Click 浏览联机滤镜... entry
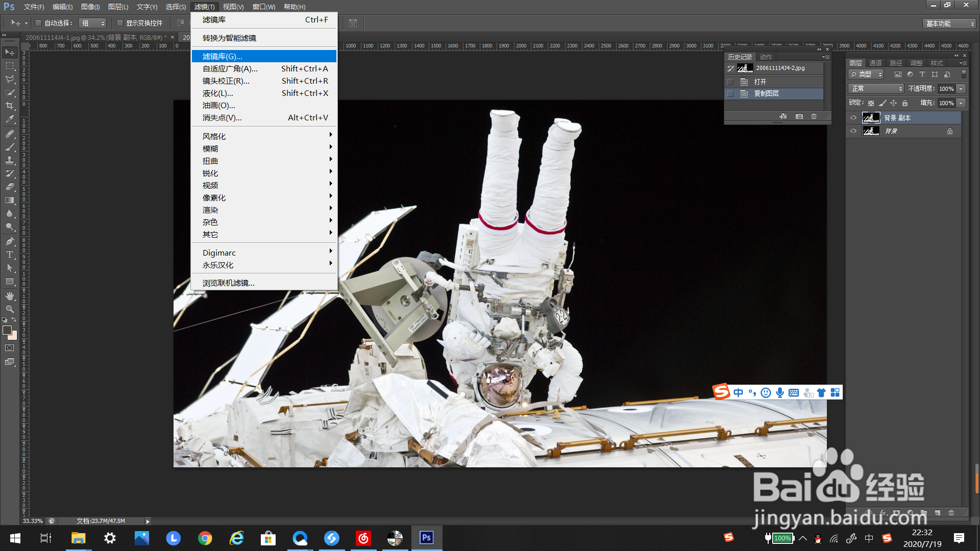 pos(229,283)
